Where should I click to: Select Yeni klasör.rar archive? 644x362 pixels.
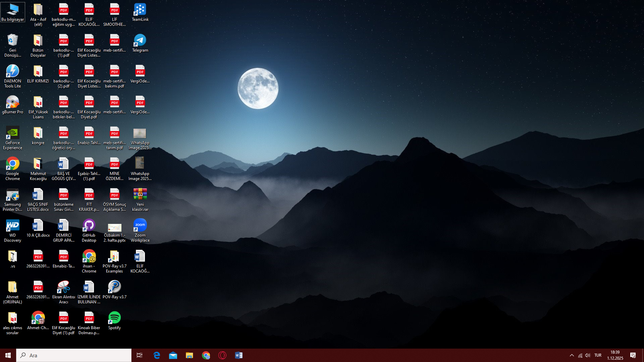coord(140,195)
